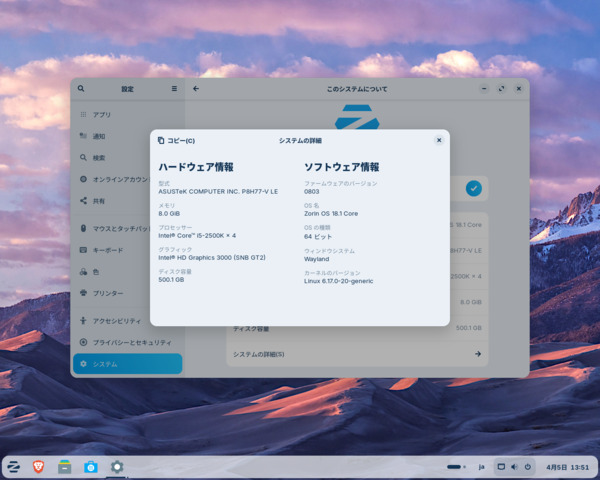Click the Linux 6.17.0-20-generic kernel text
The height and width of the screenshot is (480, 600).
tap(338, 281)
